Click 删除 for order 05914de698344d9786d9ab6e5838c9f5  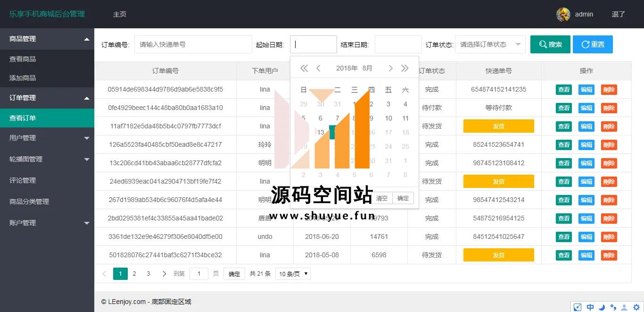point(609,90)
